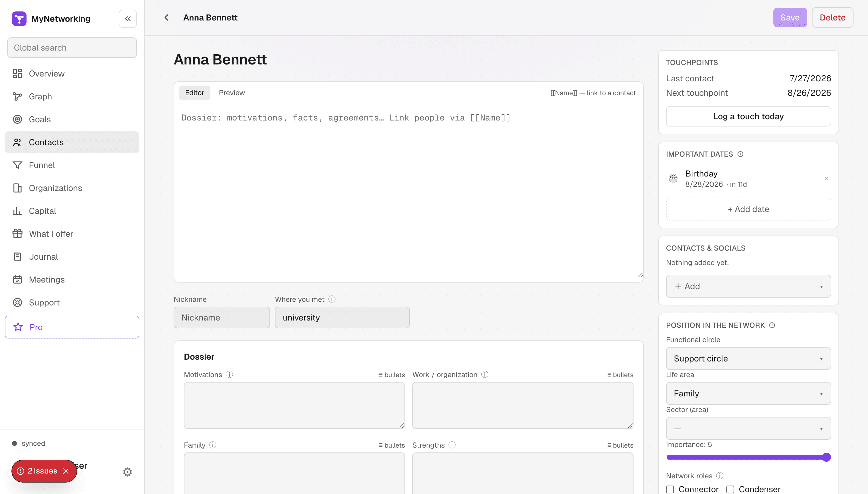Image resolution: width=868 pixels, height=494 pixels.
Task: Click the birthday cake icon
Action: point(673,178)
